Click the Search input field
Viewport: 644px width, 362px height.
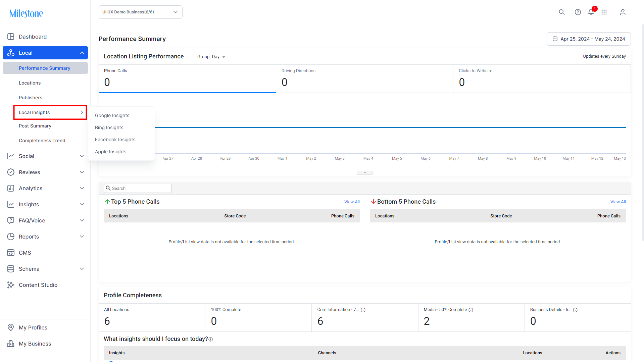pos(138,188)
